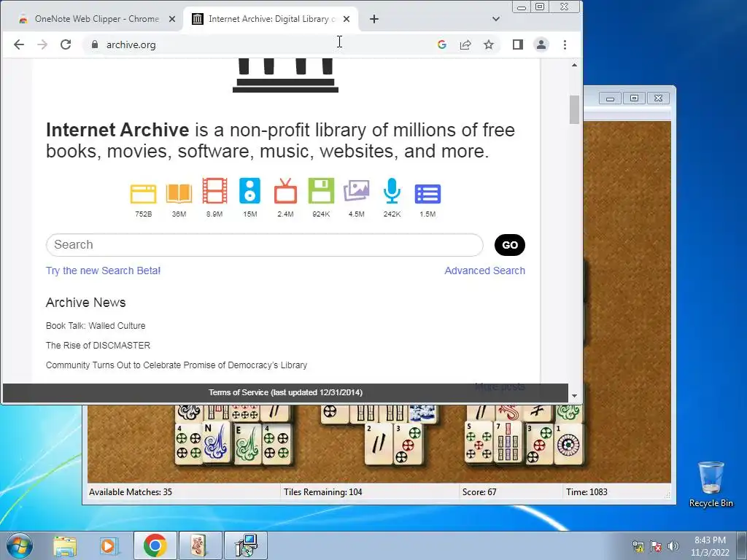Close the Internet Archive tab
Image resolution: width=747 pixels, height=560 pixels.
coord(347,19)
